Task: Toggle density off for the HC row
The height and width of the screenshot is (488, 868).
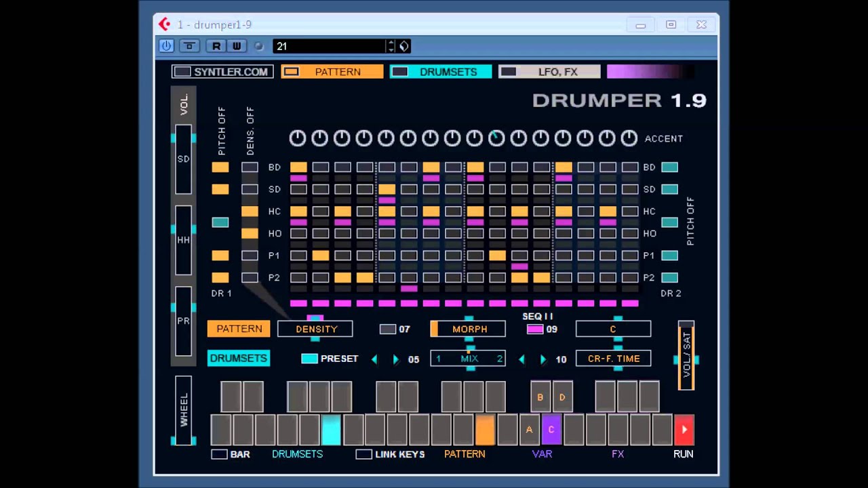Action: point(250,211)
